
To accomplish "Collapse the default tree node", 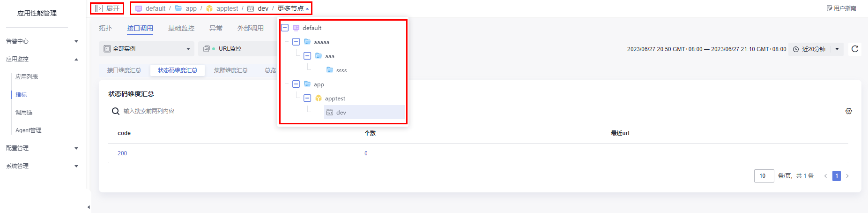I will 285,28.
